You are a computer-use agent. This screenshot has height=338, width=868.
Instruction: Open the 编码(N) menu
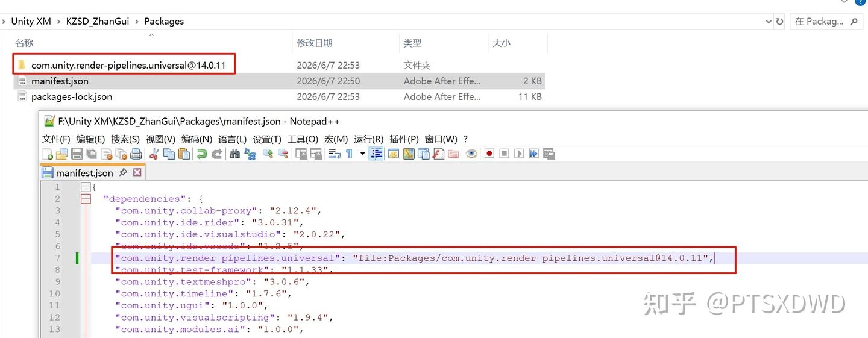[197, 139]
